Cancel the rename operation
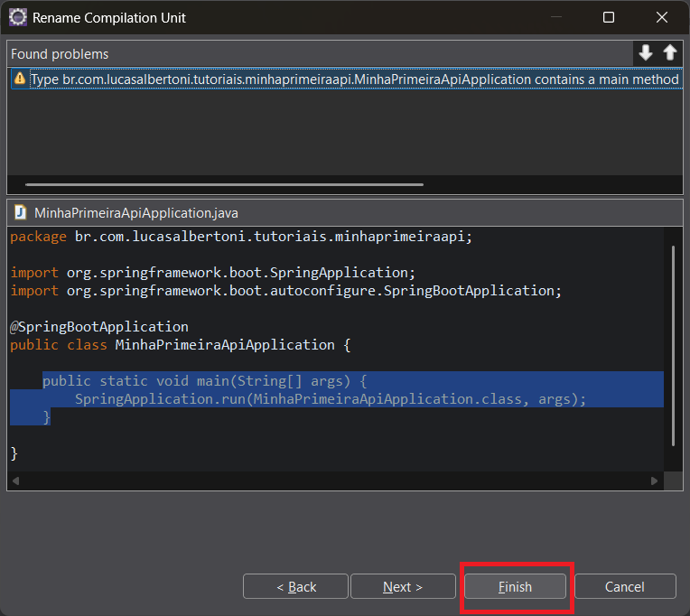This screenshot has height=616, width=690. click(624, 587)
